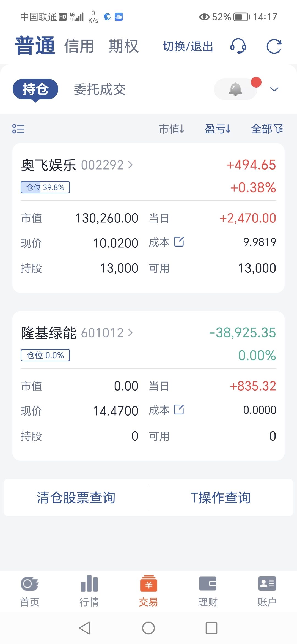Switch to 委托成交 tab
Screen dimensions: 297x644
(x=100, y=89)
